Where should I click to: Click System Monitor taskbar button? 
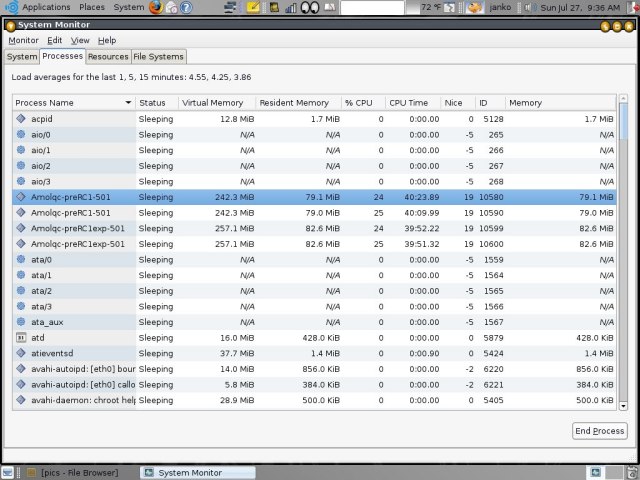(198, 473)
